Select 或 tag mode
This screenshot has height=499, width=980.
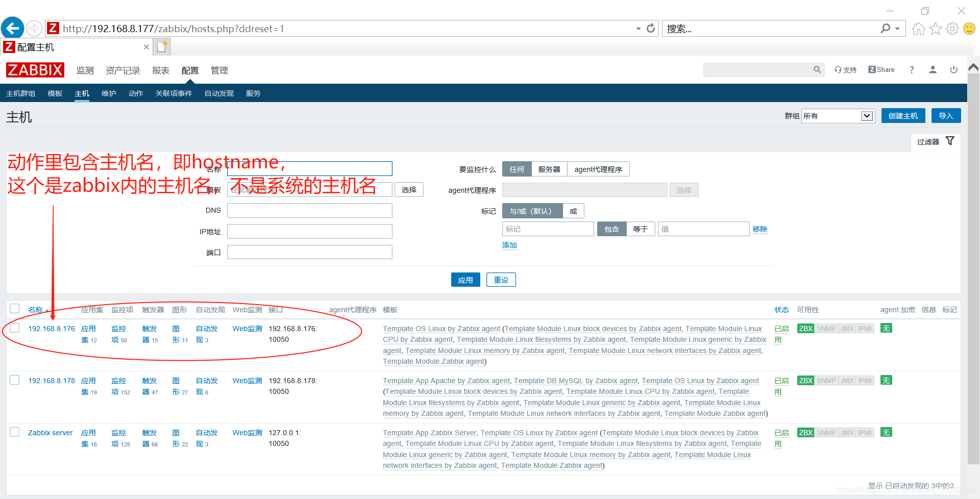[x=573, y=211]
